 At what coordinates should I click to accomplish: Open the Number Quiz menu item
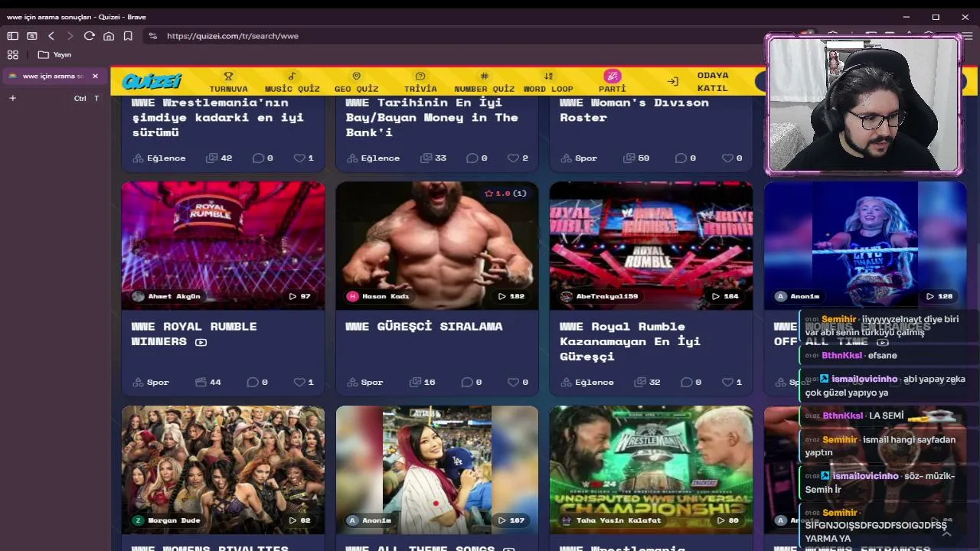coord(484,82)
